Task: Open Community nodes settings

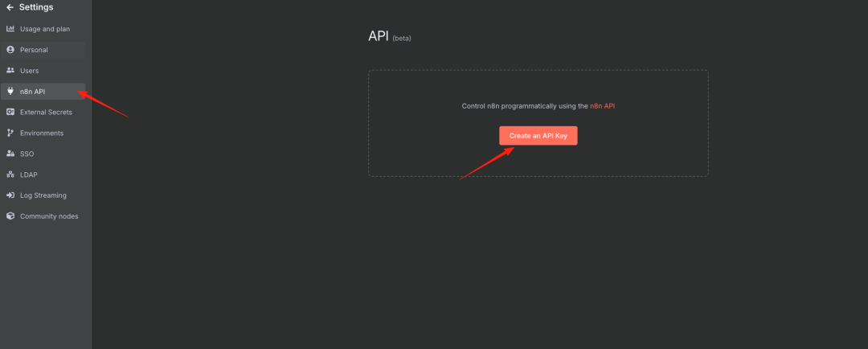Action: click(x=43, y=216)
